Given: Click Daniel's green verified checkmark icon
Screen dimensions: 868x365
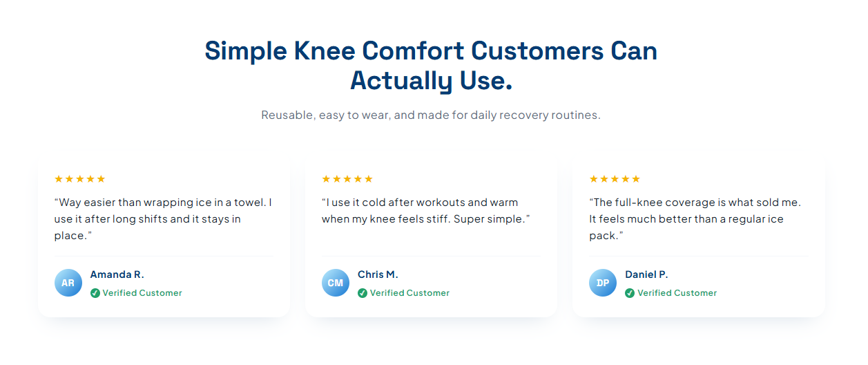Looking at the screenshot, I should pyautogui.click(x=630, y=293).
